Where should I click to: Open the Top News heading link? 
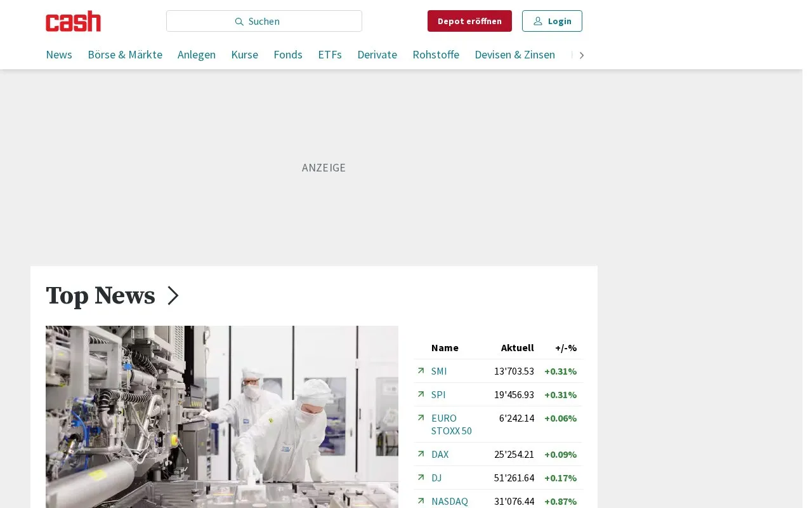(100, 296)
